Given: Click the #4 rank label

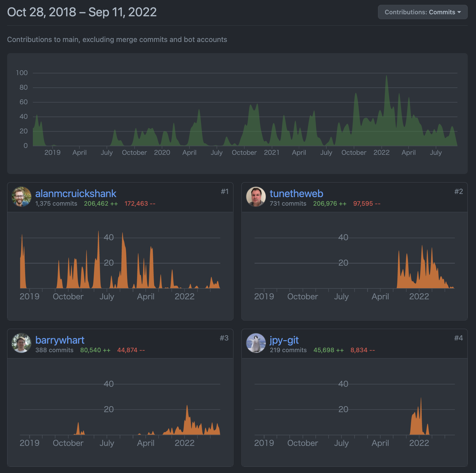Looking at the screenshot, I should [459, 338].
